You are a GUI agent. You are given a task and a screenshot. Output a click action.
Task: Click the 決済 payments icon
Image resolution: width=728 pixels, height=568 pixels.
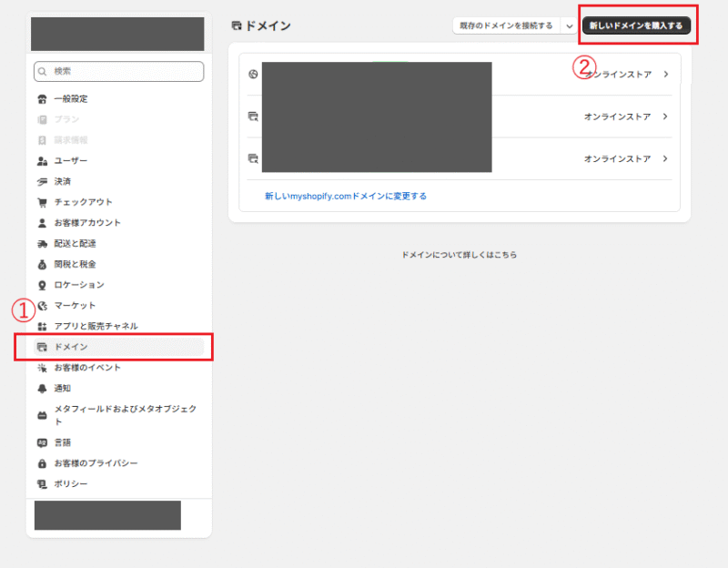pyautogui.click(x=40, y=179)
